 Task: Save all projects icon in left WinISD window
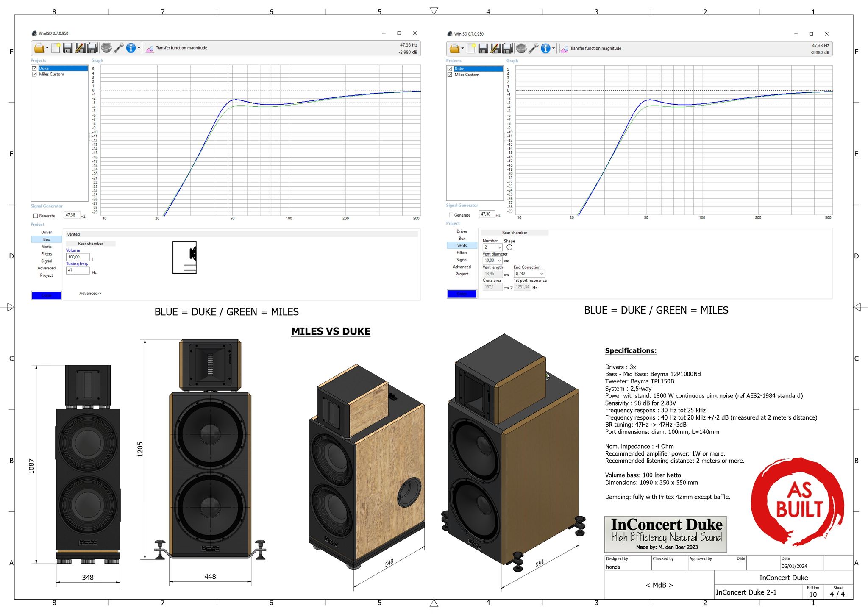click(92, 48)
